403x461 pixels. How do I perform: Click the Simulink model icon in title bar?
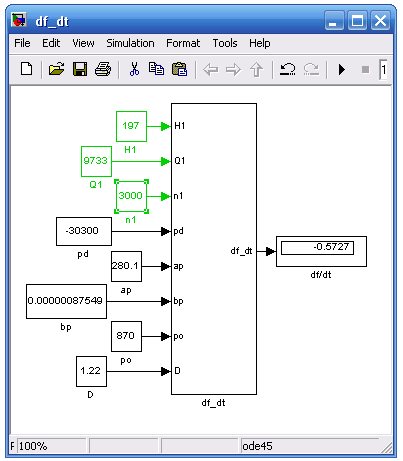click(x=19, y=20)
